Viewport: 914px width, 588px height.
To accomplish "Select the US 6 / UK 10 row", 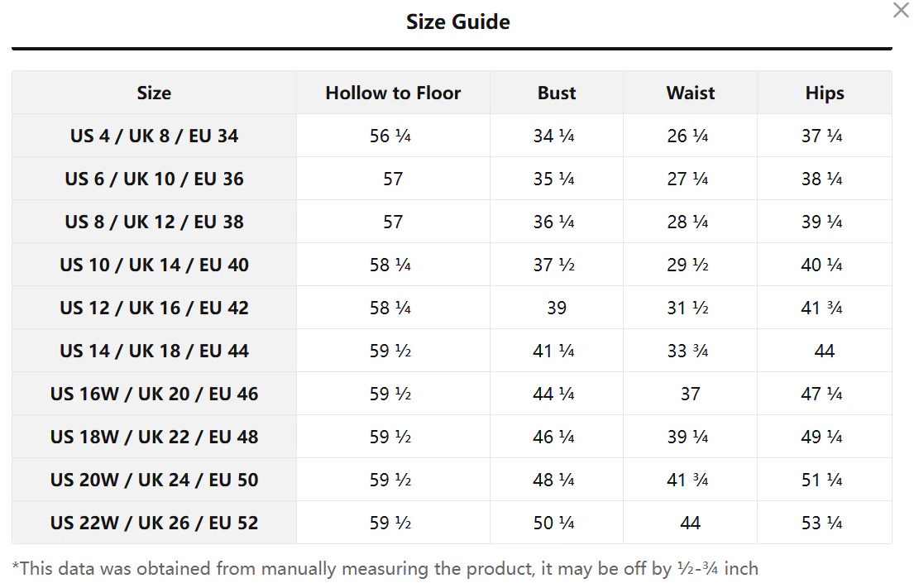I will [x=154, y=179].
